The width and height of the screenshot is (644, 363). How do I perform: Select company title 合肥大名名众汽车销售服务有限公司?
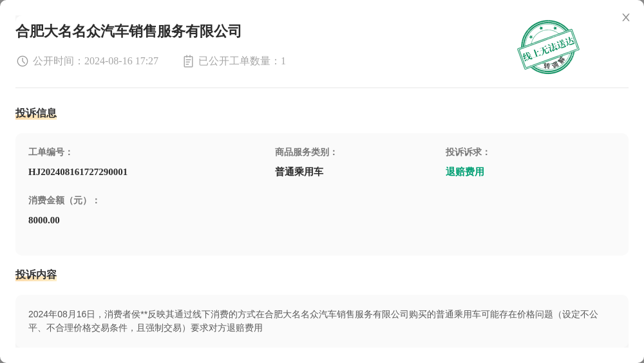128,31
